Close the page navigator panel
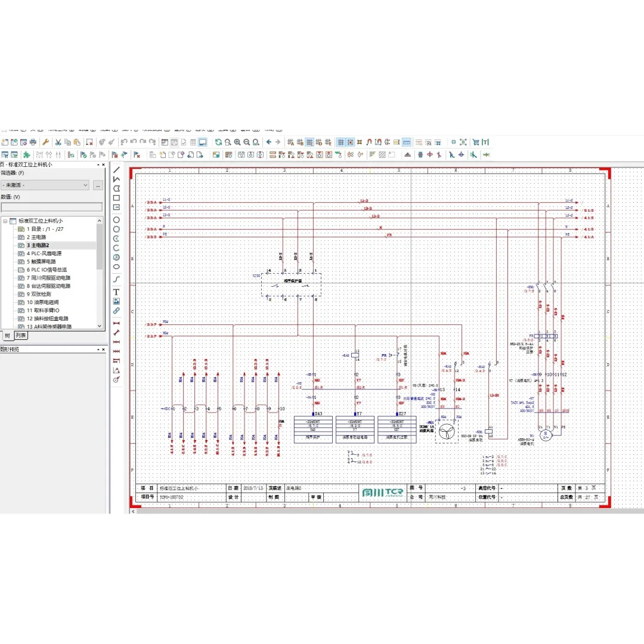644x644 pixels. pos(103,165)
